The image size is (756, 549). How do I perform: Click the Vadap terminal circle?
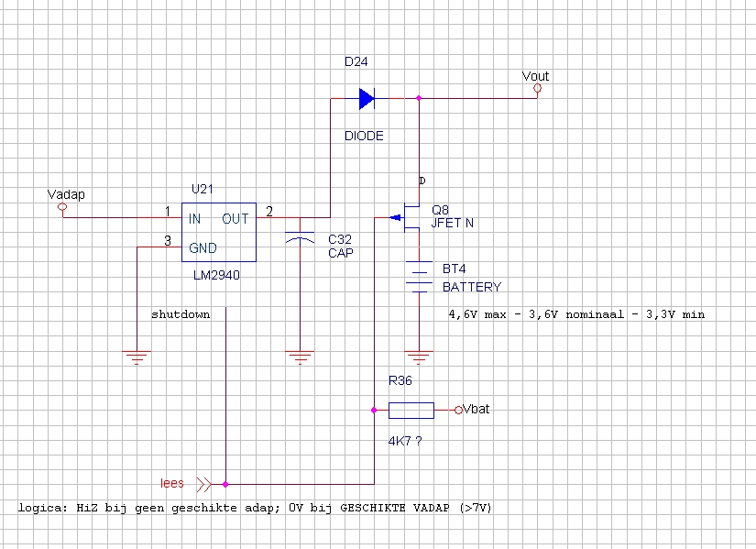pyautogui.click(x=62, y=208)
